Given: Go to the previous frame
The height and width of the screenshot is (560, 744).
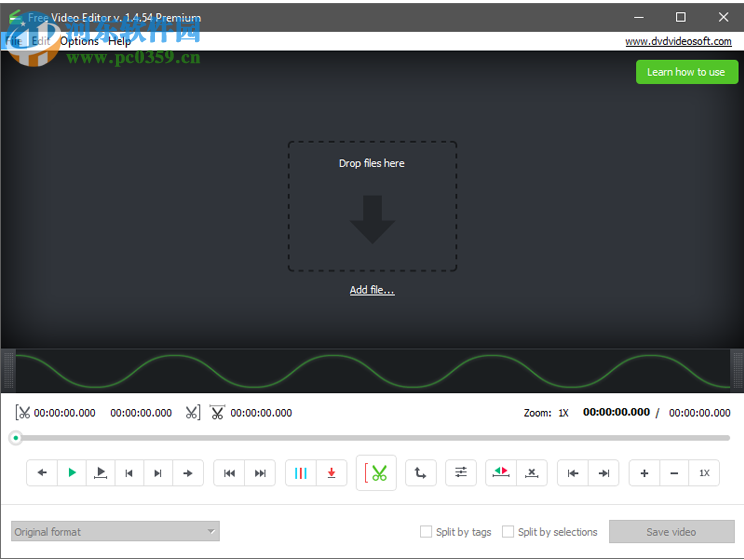Looking at the screenshot, I should 129,473.
